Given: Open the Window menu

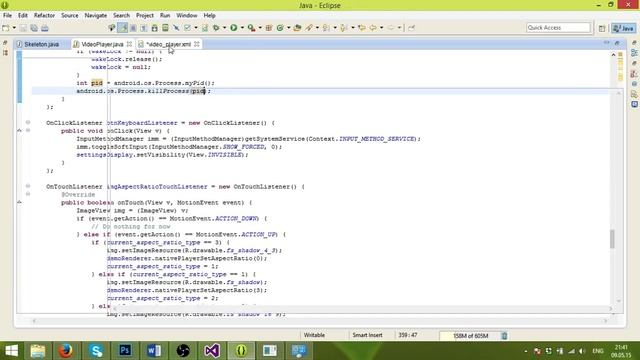Looking at the screenshot, I should tap(187, 15).
